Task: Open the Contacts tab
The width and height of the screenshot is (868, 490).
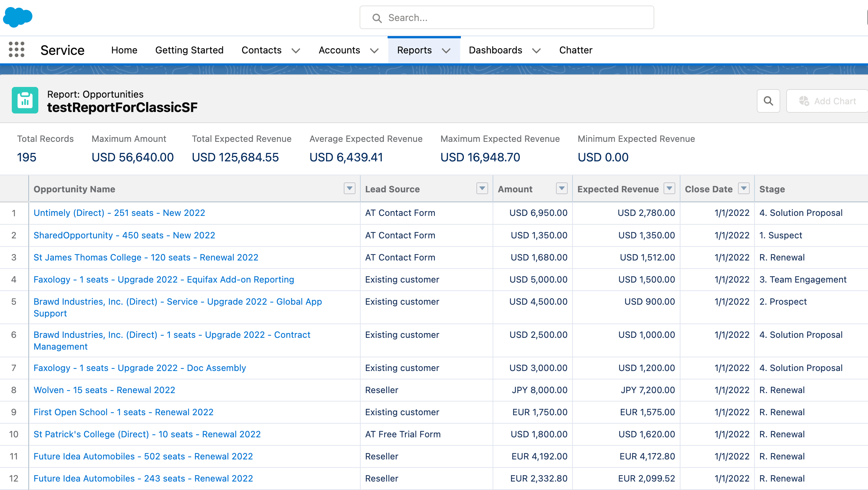Action: pos(261,50)
